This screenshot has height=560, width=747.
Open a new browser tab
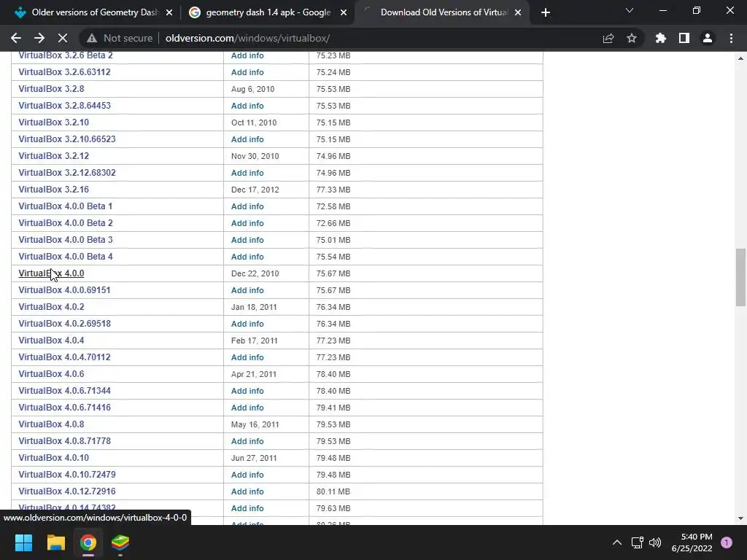[546, 12]
